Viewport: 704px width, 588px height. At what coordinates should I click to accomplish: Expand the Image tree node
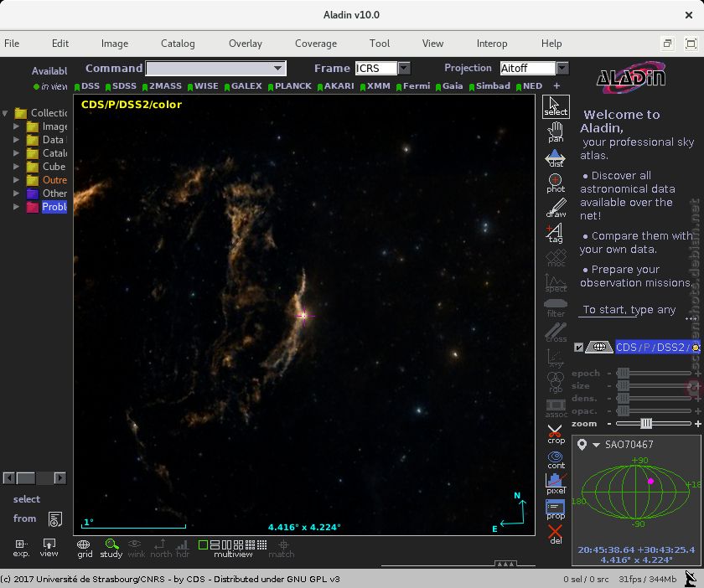[x=17, y=126]
